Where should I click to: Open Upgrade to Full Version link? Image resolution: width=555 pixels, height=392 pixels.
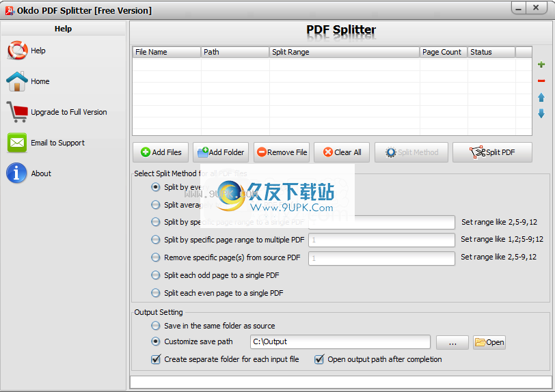click(68, 112)
